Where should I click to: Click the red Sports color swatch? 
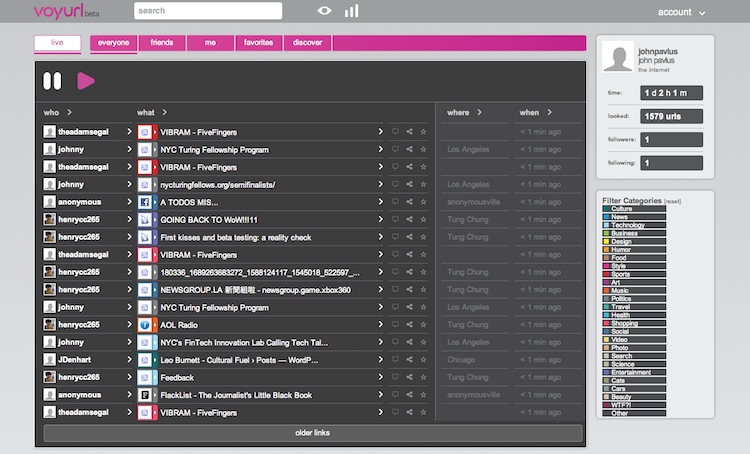pyautogui.click(x=606, y=274)
